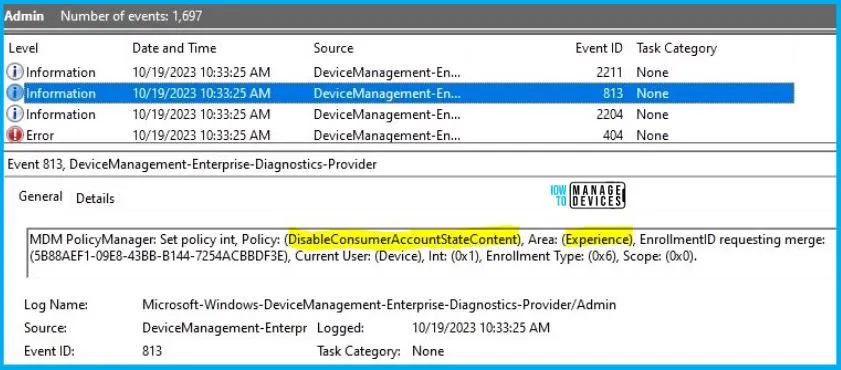Click the Logged value 10/19/2023 10:33:25 AM
The height and width of the screenshot is (370, 841).
pyautogui.click(x=481, y=328)
